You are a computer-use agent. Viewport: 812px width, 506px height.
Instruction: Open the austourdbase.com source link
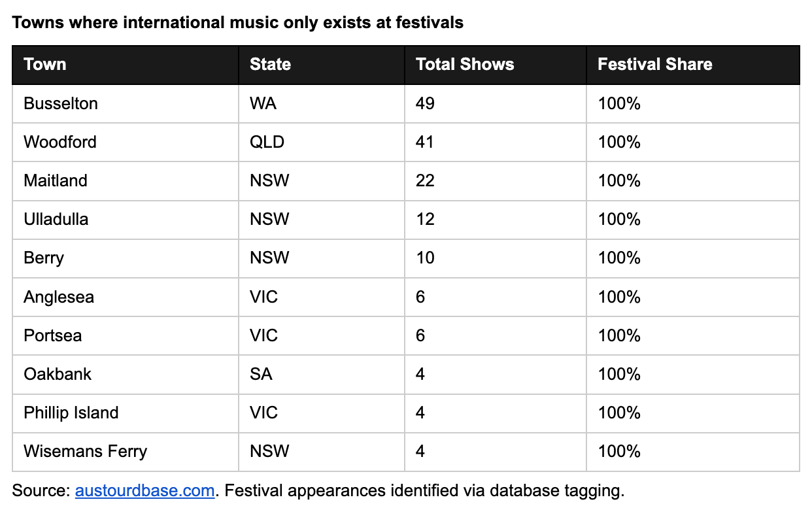[x=144, y=490]
